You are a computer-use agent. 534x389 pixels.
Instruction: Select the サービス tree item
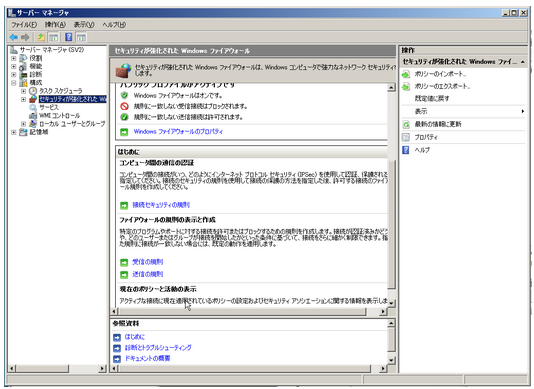pos(49,107)
